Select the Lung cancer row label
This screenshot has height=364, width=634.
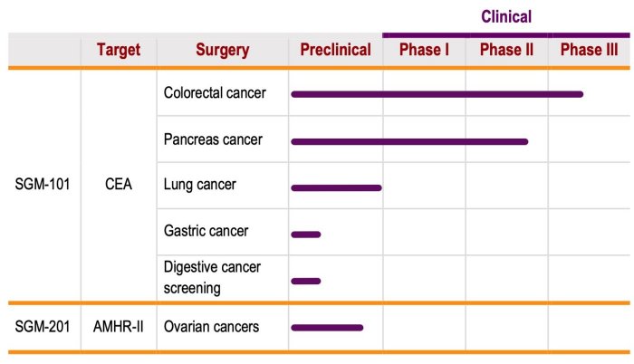click(x=199, y=185)
